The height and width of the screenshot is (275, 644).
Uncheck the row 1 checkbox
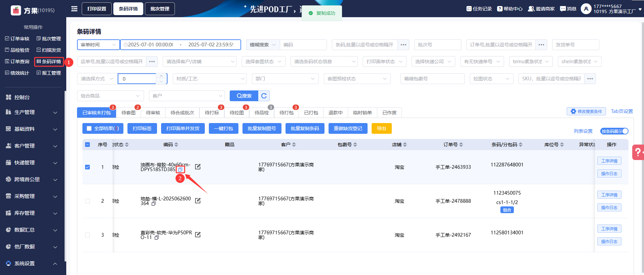(x=87, y=167)
